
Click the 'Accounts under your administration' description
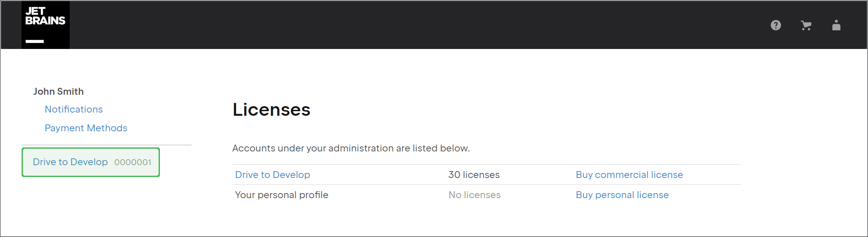tap(351, 148)
